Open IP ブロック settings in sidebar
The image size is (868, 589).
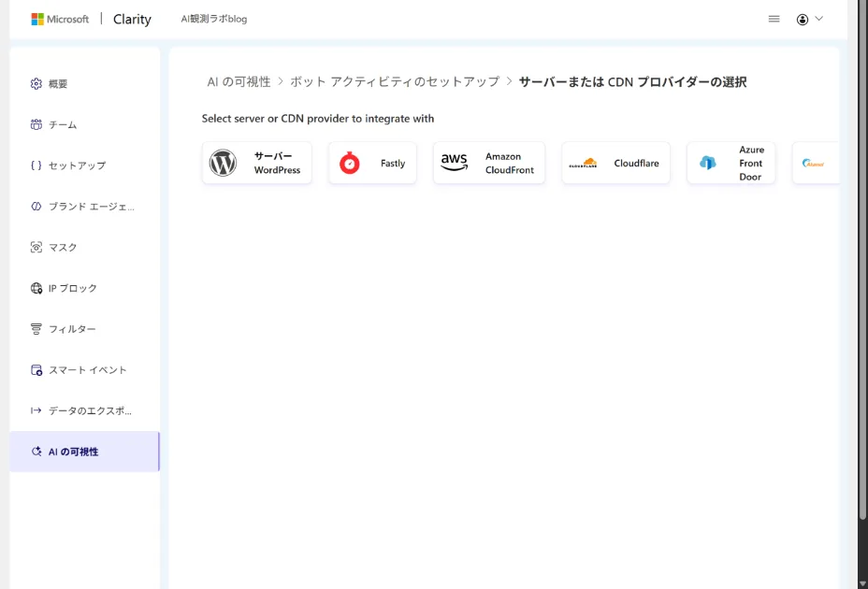[73, 288]
